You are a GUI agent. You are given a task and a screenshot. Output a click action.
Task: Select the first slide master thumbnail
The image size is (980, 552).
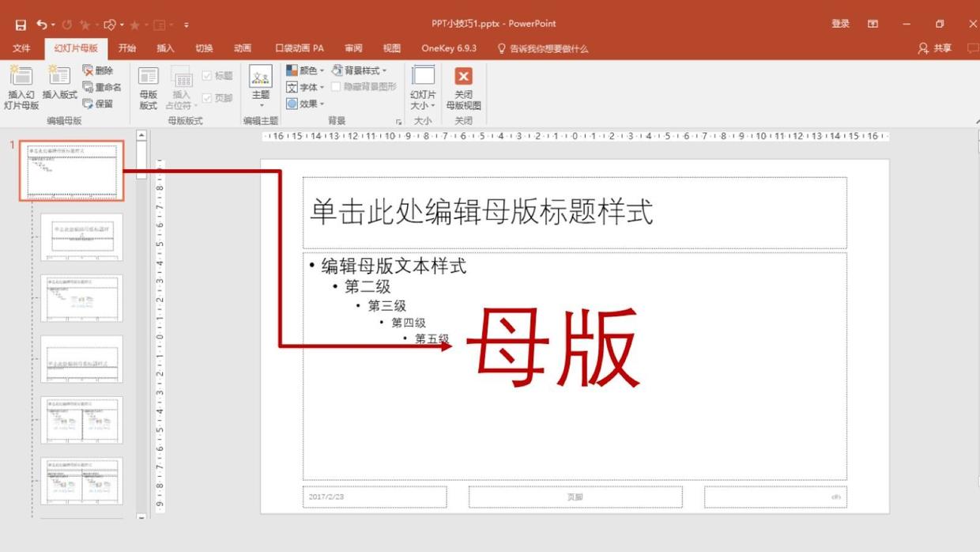coord(72,171)
